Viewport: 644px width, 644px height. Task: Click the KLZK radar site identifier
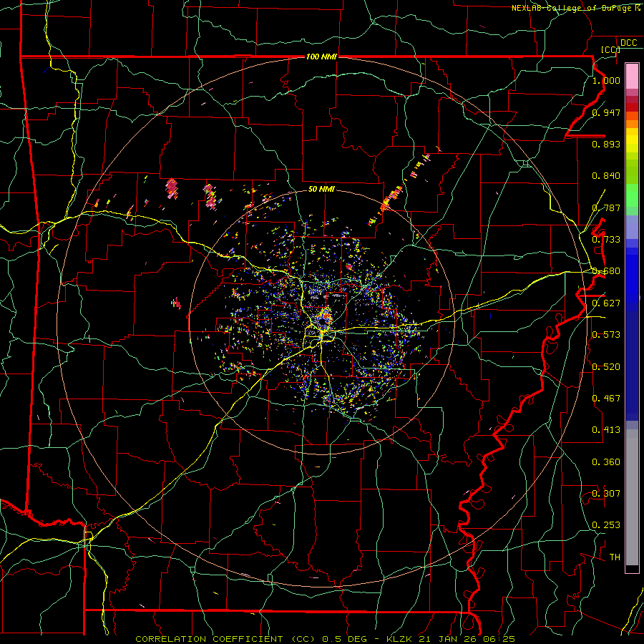click(x=400, y=639)
